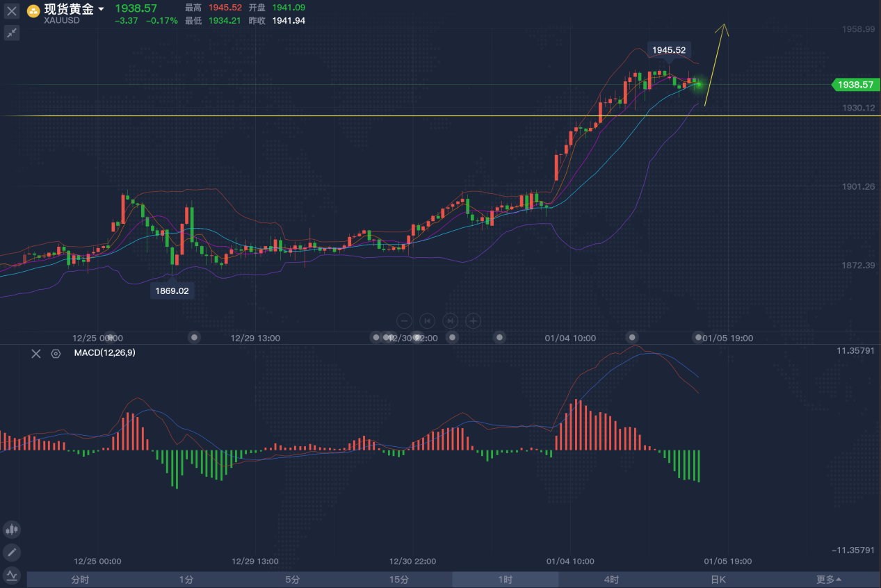Image resolution: width=881 pixels, height=588 pixels.
Task: Open the candlestick chart style button
Action: pos(12,530)
